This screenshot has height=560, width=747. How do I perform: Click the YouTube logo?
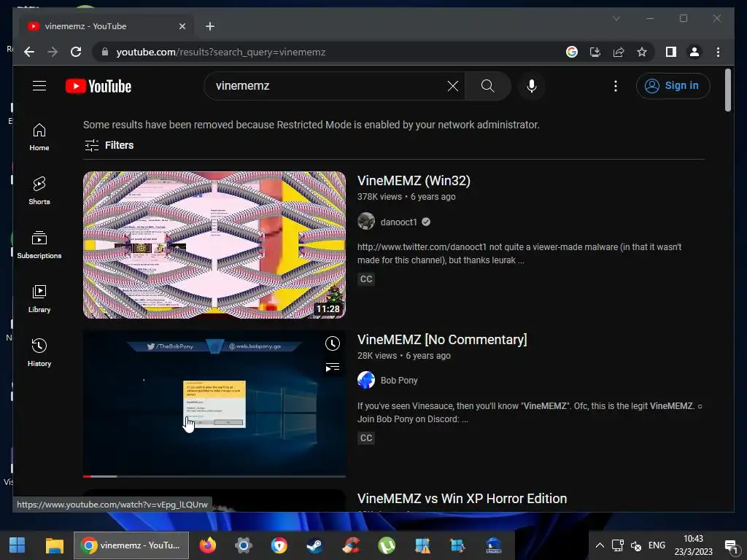pos(98,86)
